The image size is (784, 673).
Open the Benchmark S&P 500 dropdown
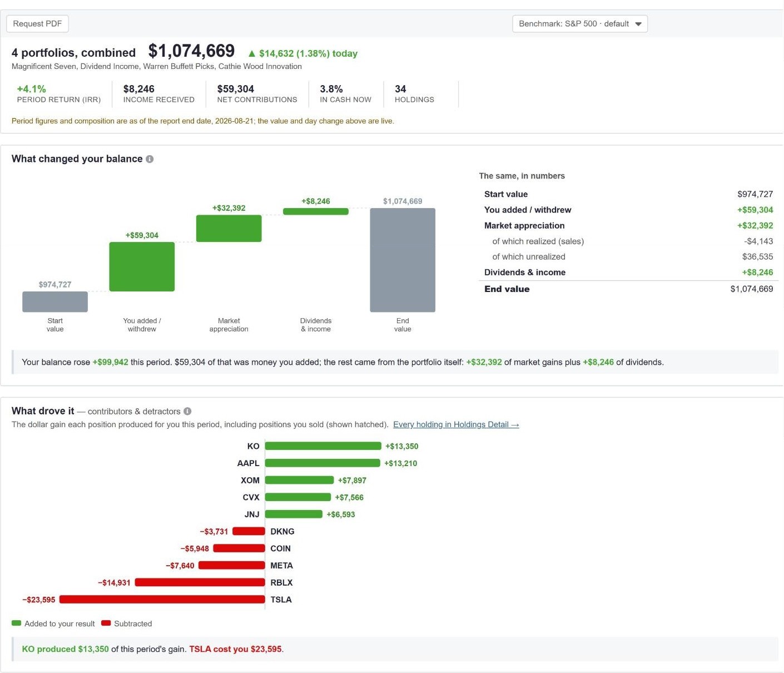(579, 24)
